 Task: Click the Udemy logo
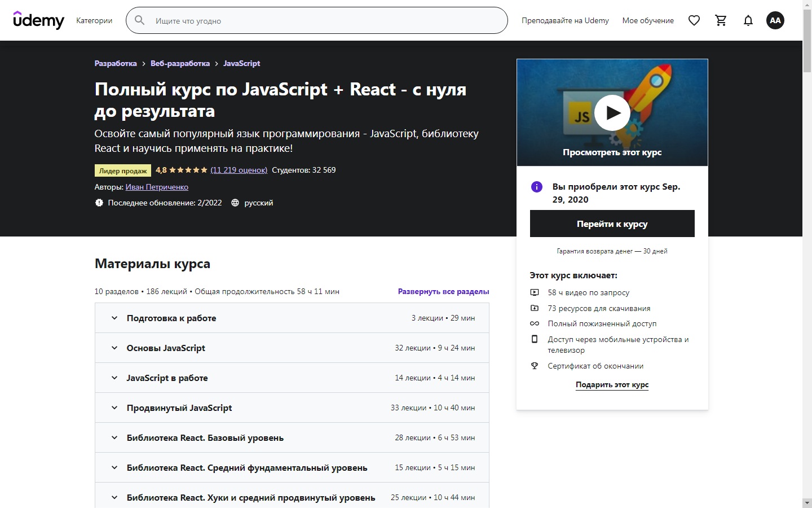(x=39, y=20)
